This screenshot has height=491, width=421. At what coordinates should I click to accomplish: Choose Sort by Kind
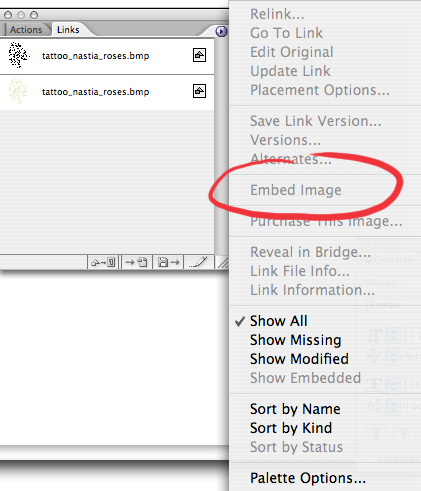click(291, 428)
